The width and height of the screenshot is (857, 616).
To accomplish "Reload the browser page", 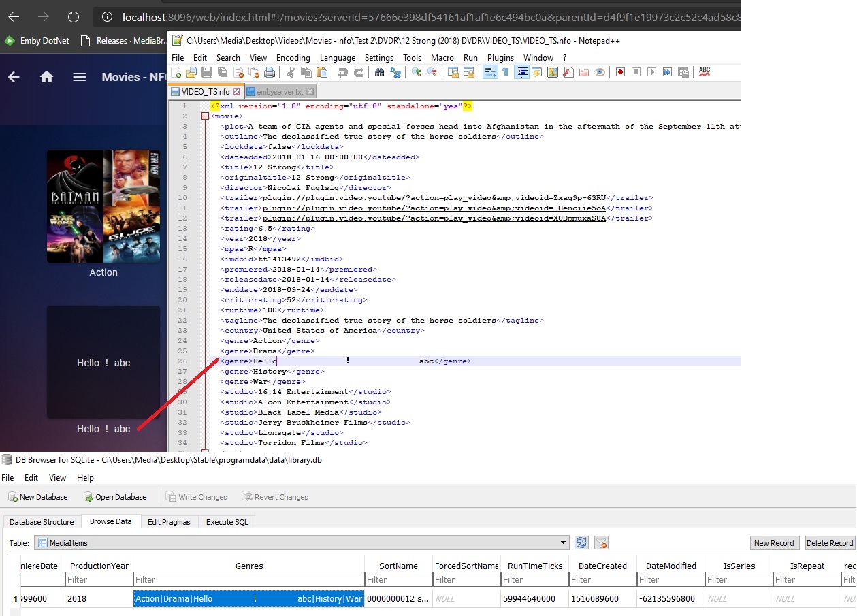I will click(x=74, y=17).
